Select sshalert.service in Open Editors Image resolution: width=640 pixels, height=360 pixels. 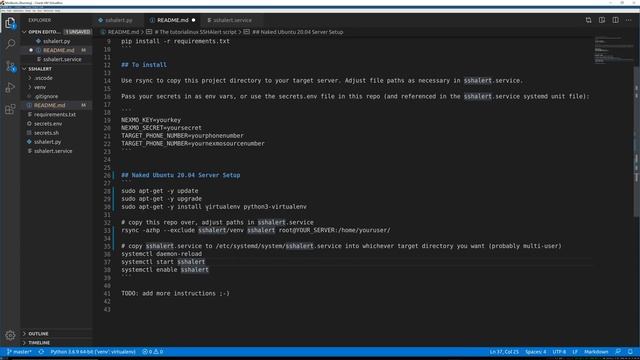tap(62, 60)
